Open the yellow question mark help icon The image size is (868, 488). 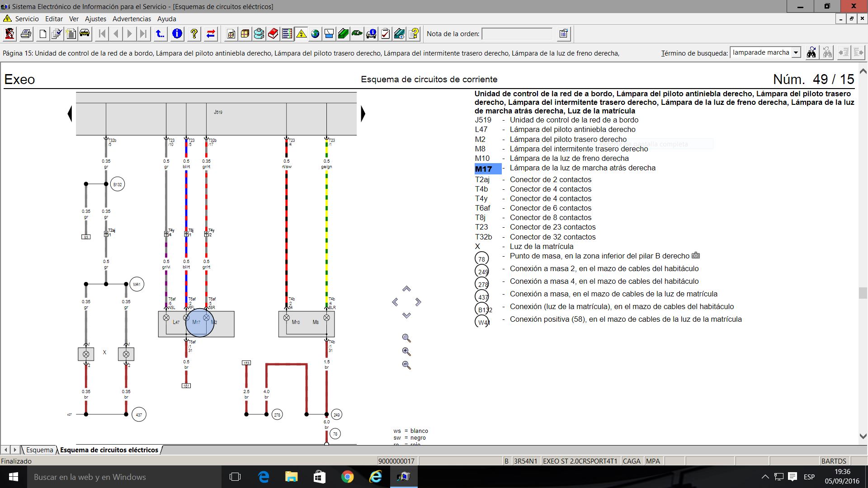click(194, 34)
